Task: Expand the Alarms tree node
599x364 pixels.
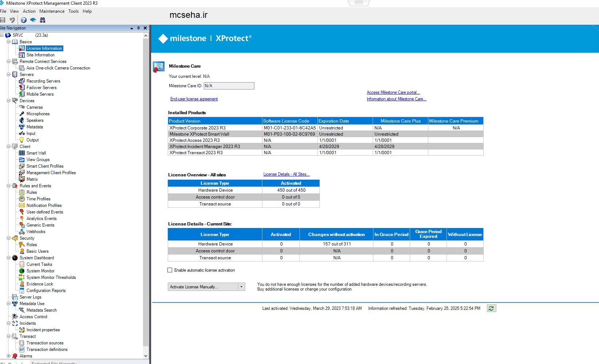Action: pos(8,356)
